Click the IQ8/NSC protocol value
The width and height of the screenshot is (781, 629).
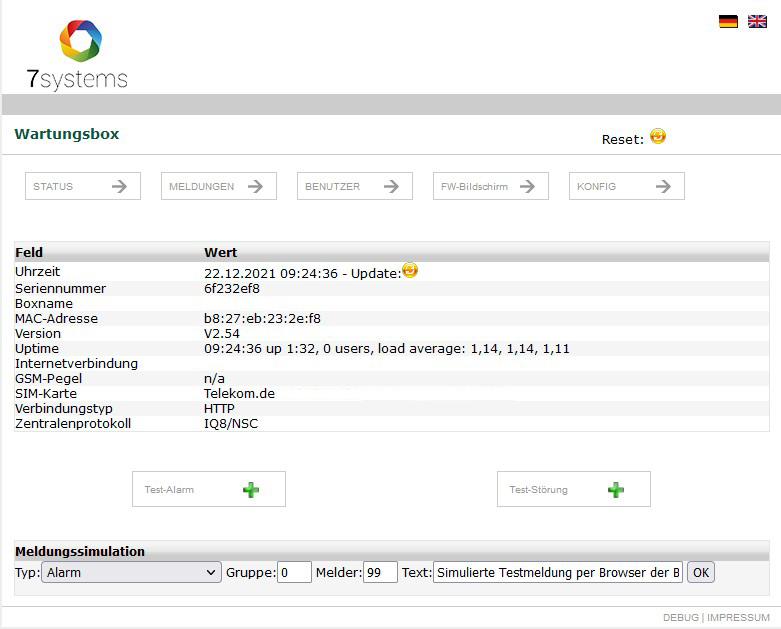coord(231,424)
